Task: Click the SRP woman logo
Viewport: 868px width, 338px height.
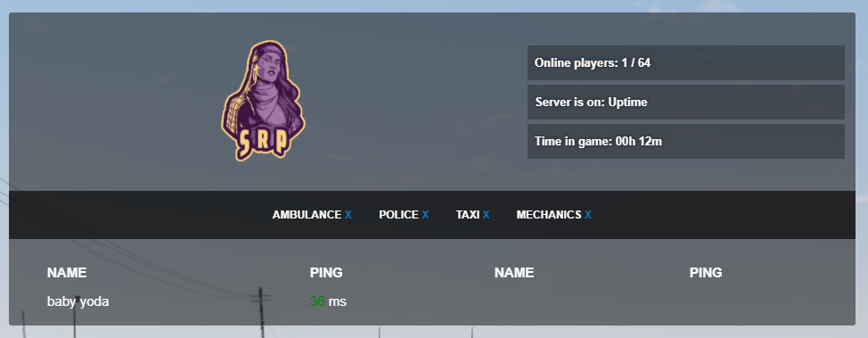Action: point(263,101)
